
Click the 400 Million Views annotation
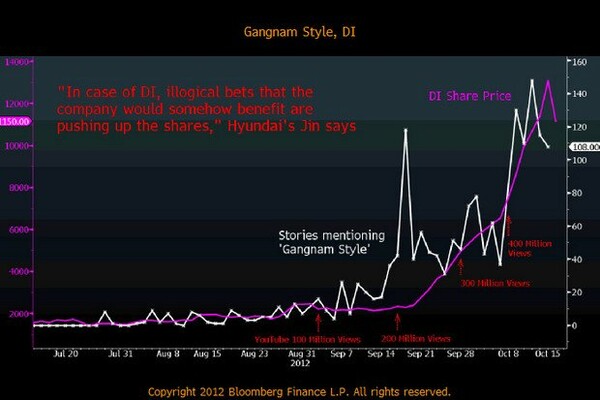(x=530, y=248)
